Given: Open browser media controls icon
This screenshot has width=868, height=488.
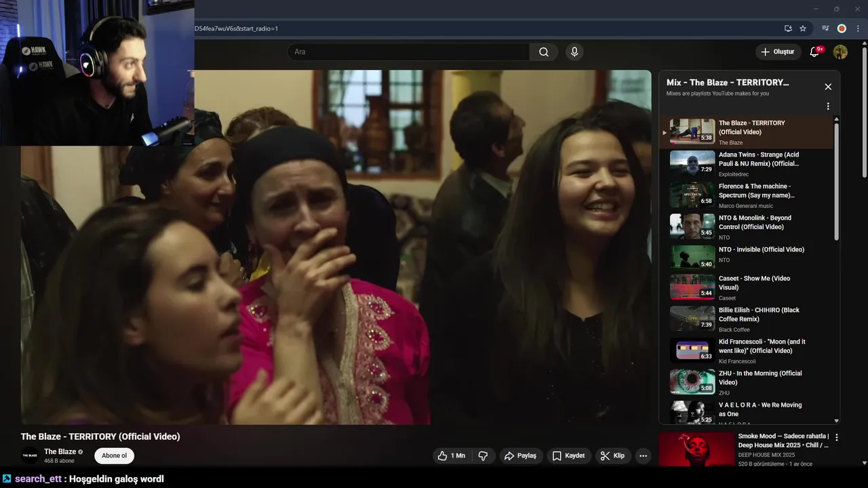Looking at the screenshot, I should pos(825,28).
